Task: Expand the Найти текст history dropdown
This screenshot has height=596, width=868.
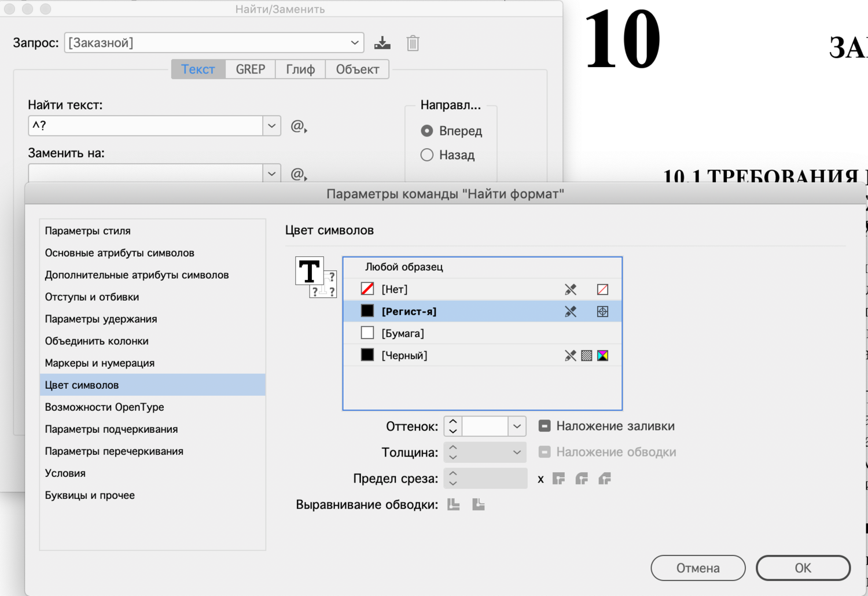Action: point(272,126)
